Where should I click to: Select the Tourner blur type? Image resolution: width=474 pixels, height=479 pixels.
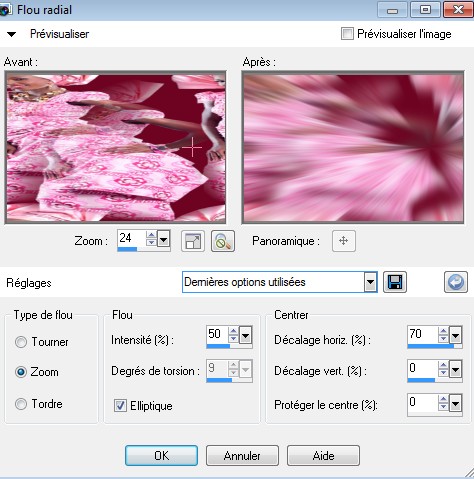click(21, 342)
